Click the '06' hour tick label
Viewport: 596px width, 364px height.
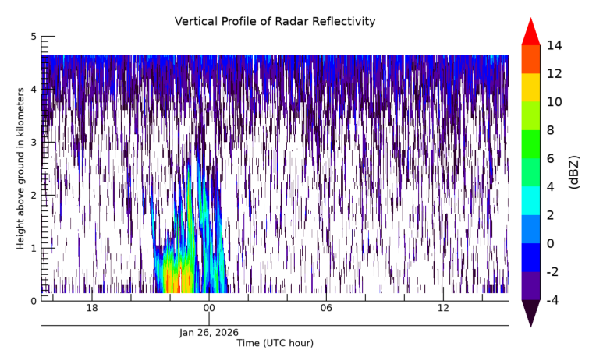[x=326, y=308]
